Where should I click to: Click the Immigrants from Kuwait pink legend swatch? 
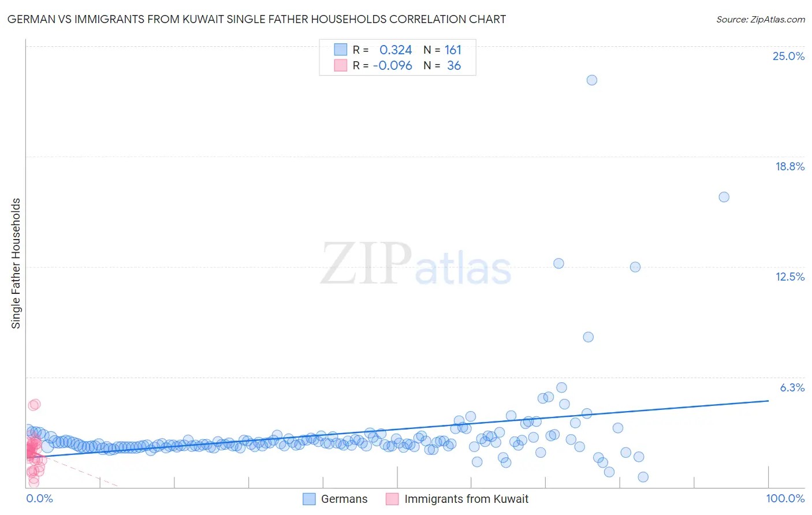[392, 499]
